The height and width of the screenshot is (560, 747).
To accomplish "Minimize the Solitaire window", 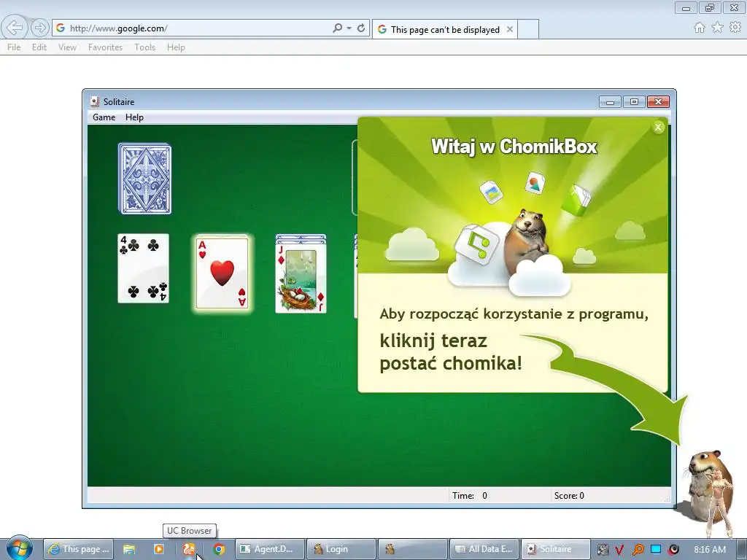I will [x=610, y=102].
